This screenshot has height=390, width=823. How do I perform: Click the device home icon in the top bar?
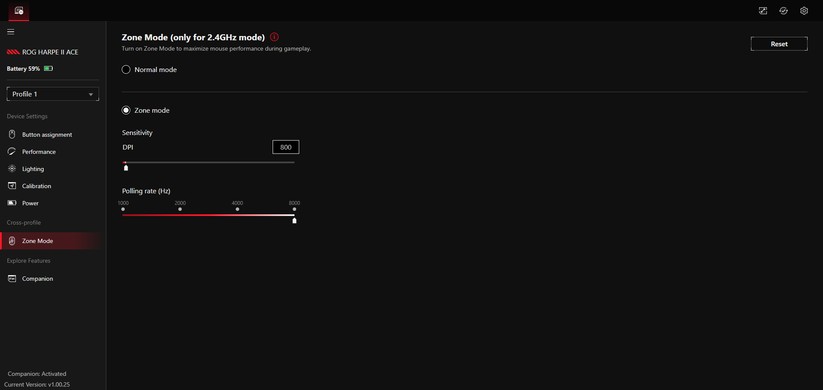click(19, 10)
